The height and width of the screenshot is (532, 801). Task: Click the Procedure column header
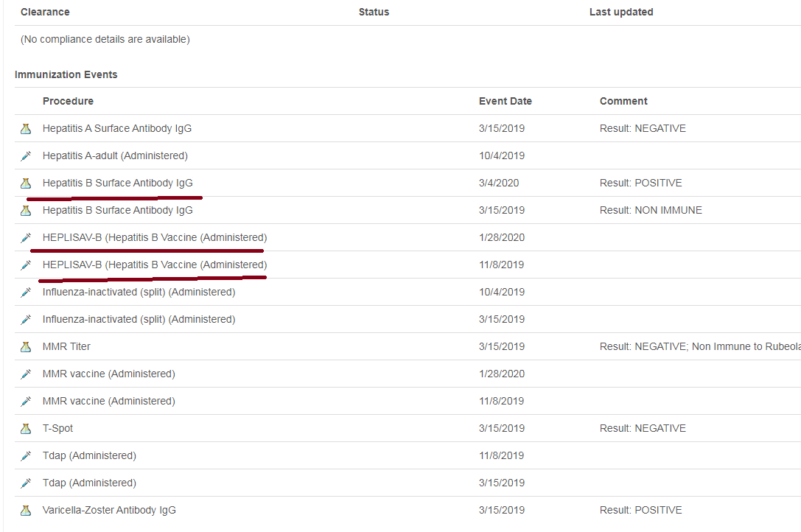point(68,101)
